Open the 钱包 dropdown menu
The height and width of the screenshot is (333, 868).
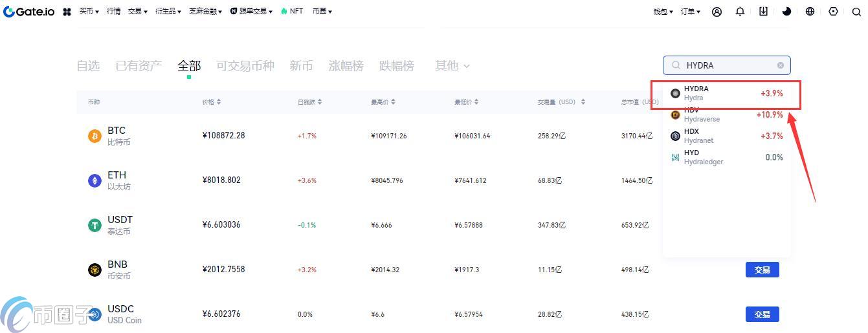point(663,12)
